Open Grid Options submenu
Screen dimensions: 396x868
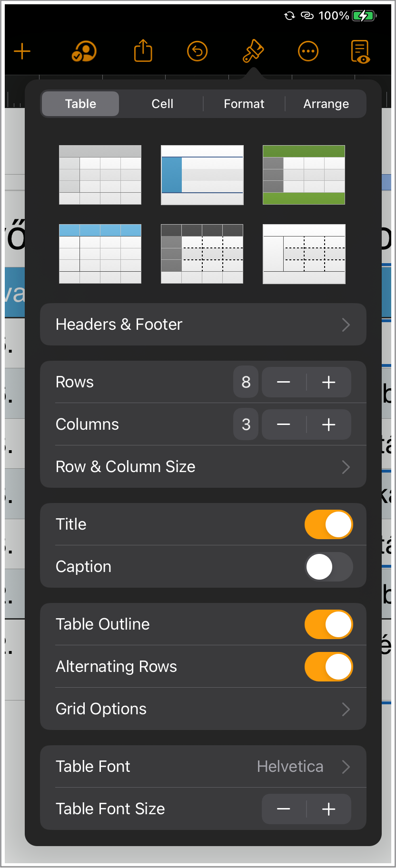tap(203, 709)
